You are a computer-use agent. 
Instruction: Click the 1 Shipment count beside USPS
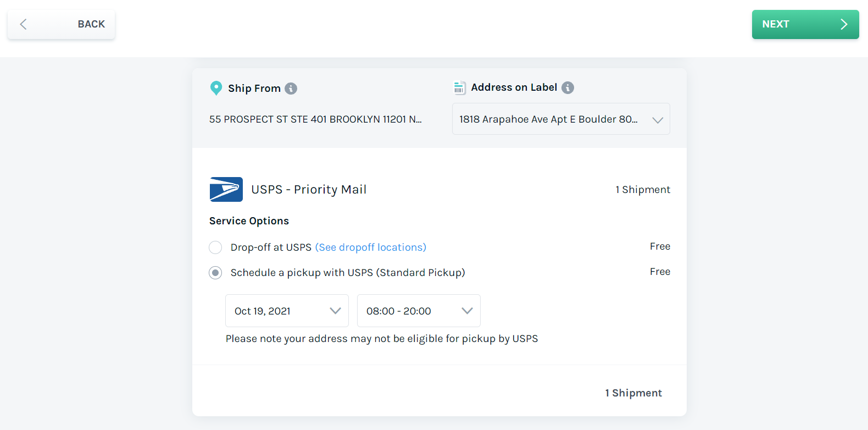[x=643, y=190]
